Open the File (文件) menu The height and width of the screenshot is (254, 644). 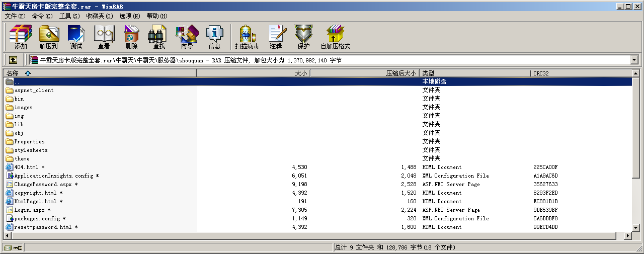point(15,16)
